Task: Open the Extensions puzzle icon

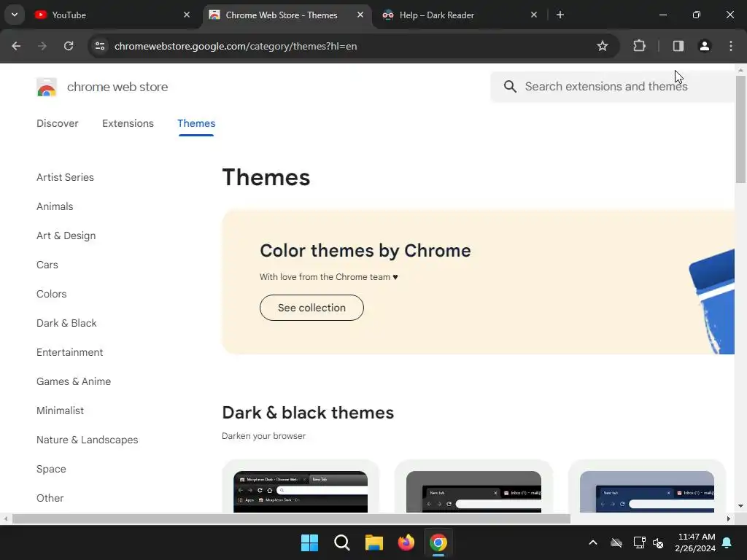Action: click(x=639, y=46)
